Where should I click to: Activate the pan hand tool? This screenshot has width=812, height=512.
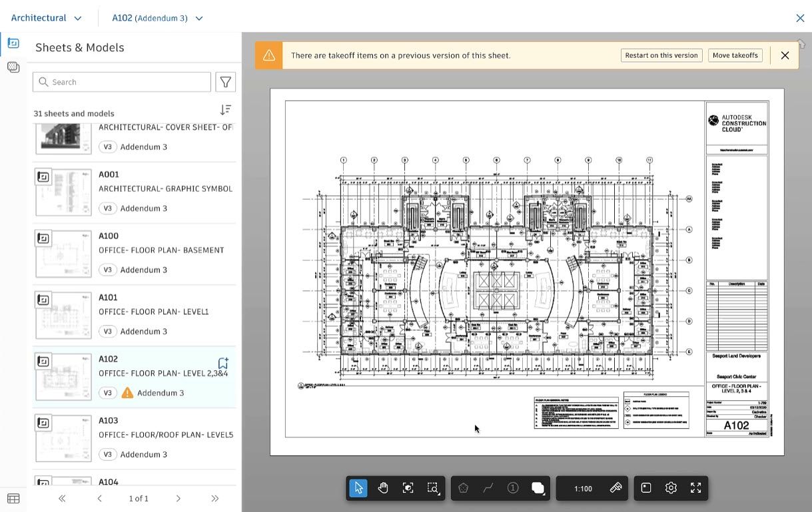coord(383,488)
